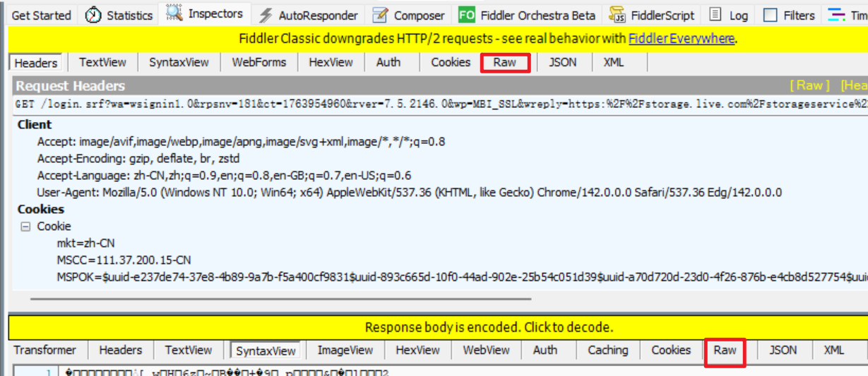Open the WebView response tab
The image size is (868, 376).
click(x=486, y=350)
